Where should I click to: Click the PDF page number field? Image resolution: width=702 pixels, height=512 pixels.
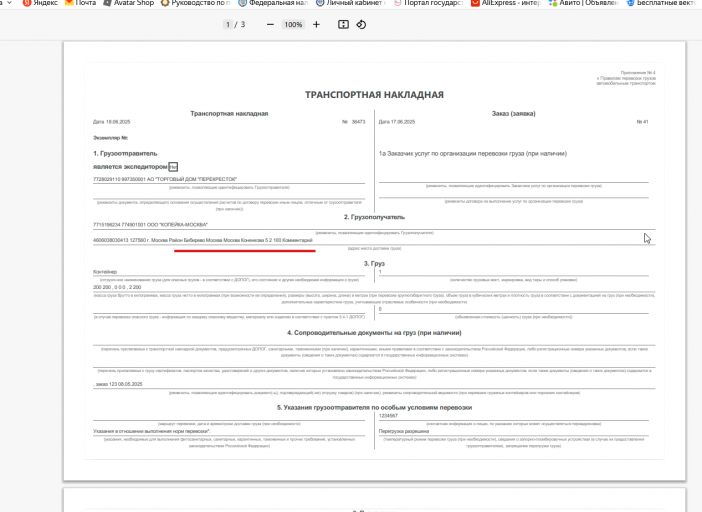(x=228, y=25)
